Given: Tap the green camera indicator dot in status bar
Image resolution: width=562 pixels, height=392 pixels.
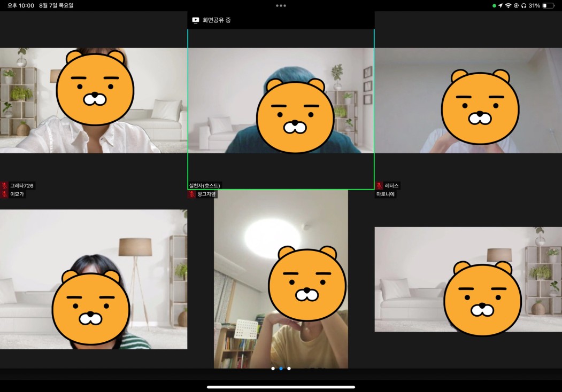Looking at the screenshot, I should 494,6.
